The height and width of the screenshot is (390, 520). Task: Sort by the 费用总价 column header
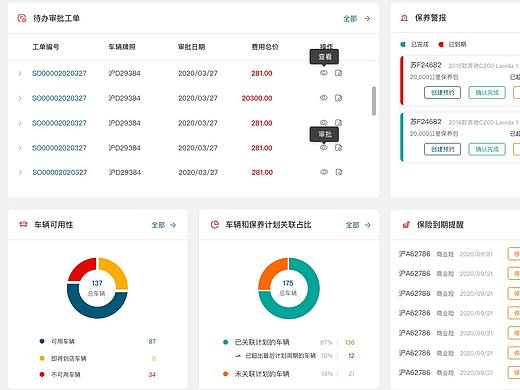coord(265,47)
